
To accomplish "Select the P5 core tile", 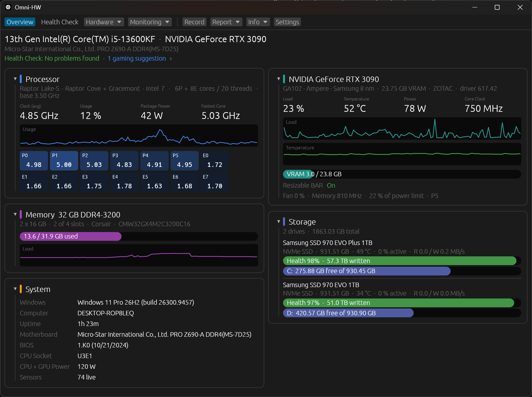I will (x=184, y=161).
